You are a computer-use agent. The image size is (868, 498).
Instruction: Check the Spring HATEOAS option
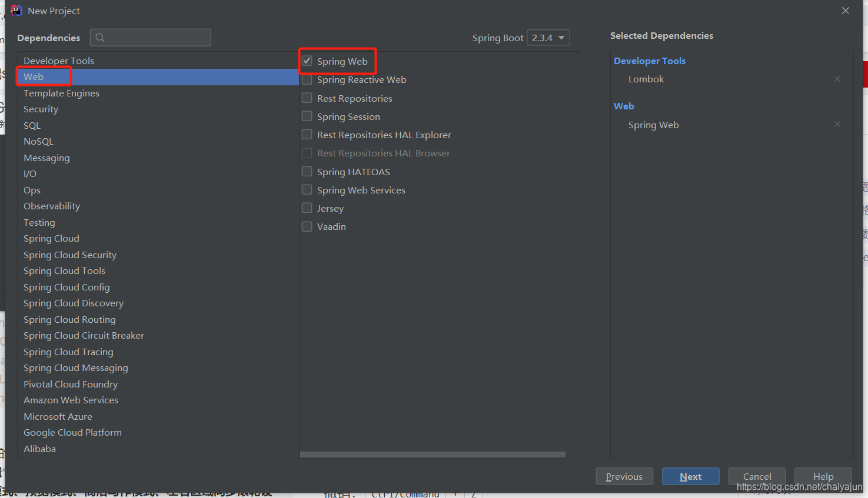coord(307,171)
